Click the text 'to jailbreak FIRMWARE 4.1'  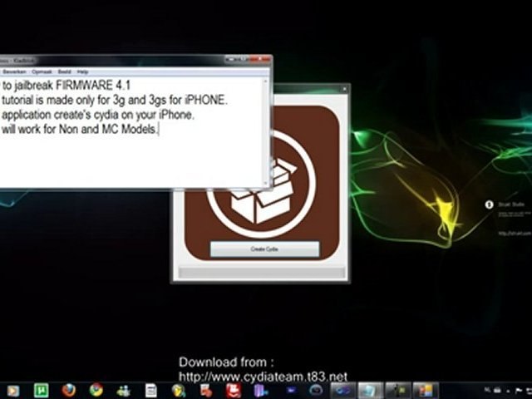click(x=66, y=85)
